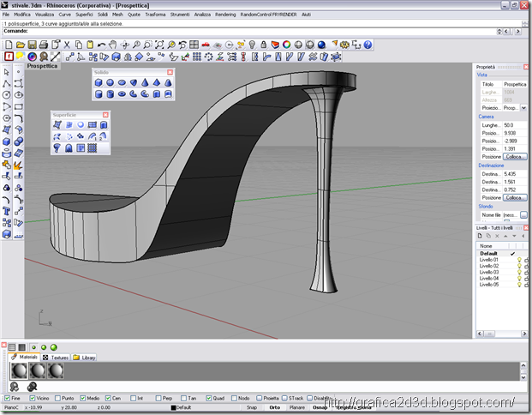Click the light bulb icon in top toolbar
This screenshot has height=415, width=532.
pyautogui.click(x=252, y=45)
